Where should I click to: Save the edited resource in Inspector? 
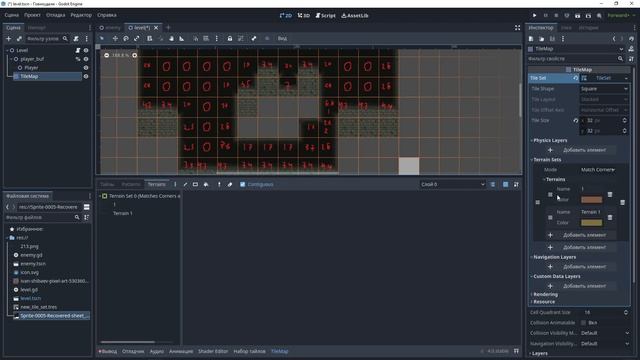(552, 39)
